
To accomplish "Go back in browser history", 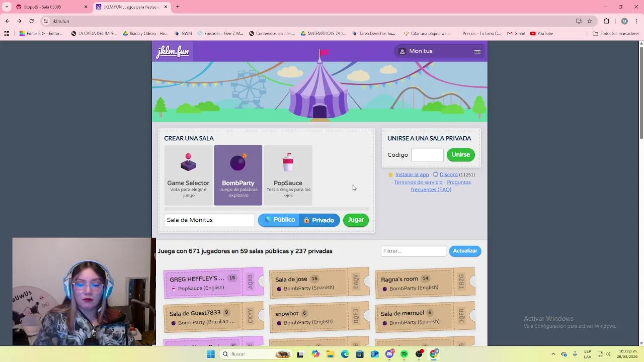I will (x=7, y=21).
